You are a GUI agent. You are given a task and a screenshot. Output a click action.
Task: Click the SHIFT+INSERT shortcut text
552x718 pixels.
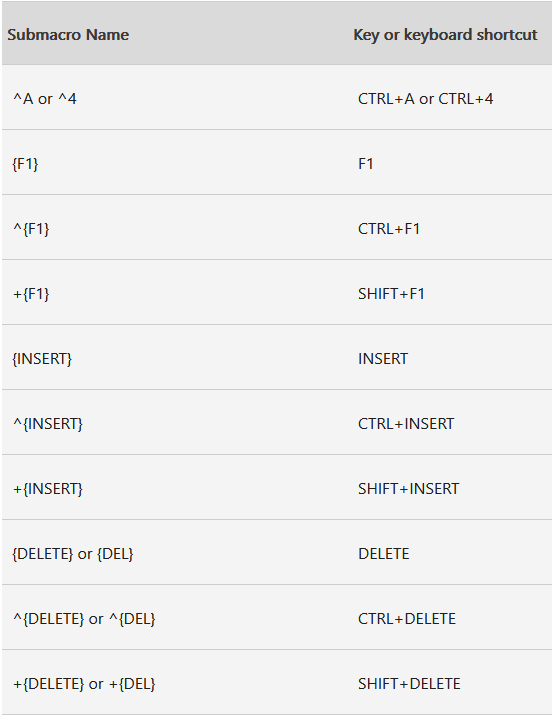tap(408, 489)
